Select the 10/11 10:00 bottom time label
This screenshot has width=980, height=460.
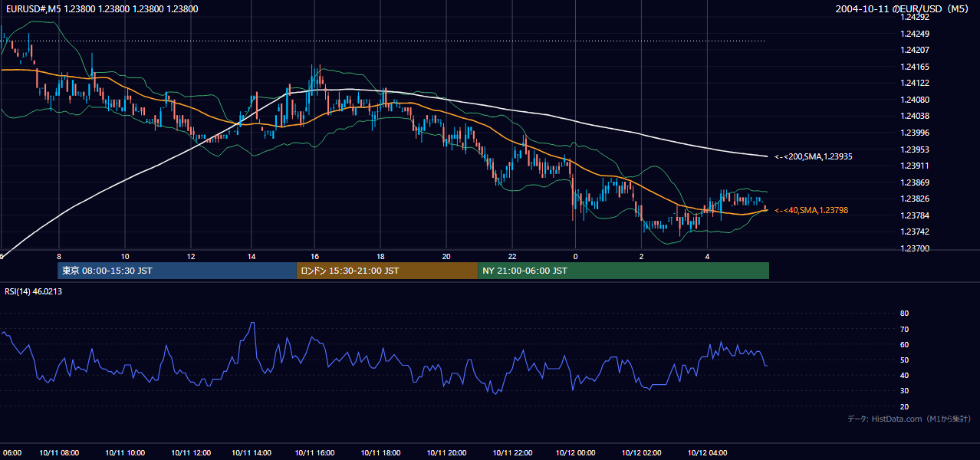(125, 453)
